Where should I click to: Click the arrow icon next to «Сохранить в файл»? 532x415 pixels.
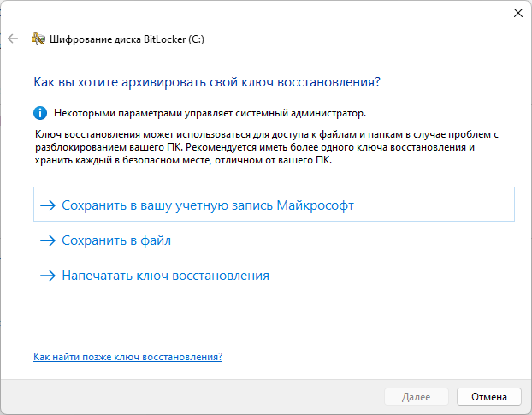pyautogui.click(x=47, y=241)
